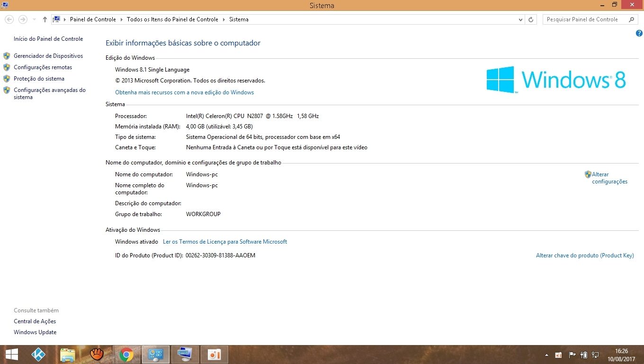Open Proteção do sistema
The image size is (644, 364).
coord(39,79)
